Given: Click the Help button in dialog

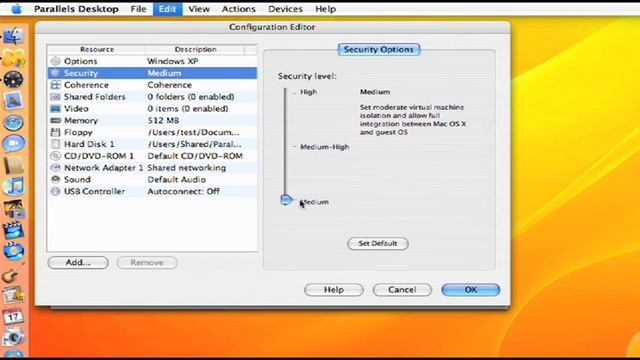Looking at the screenshot, I should coord(333,289).
